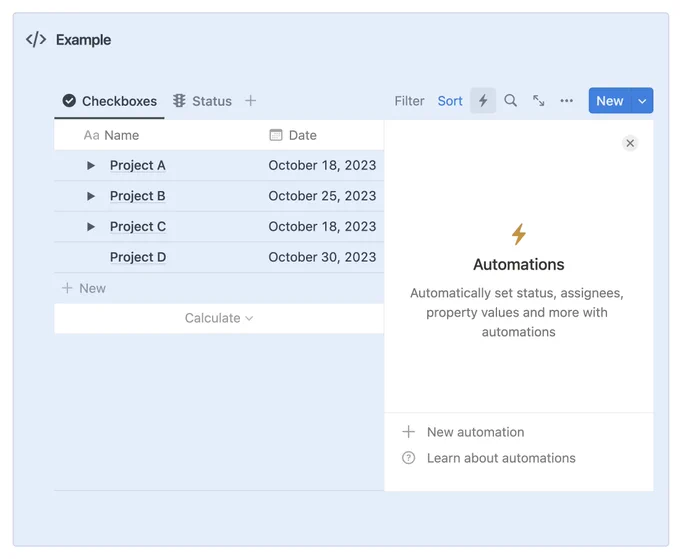680x559 pixels.
Task: Switch to the Status view tab
Action: tap(202, 101)
